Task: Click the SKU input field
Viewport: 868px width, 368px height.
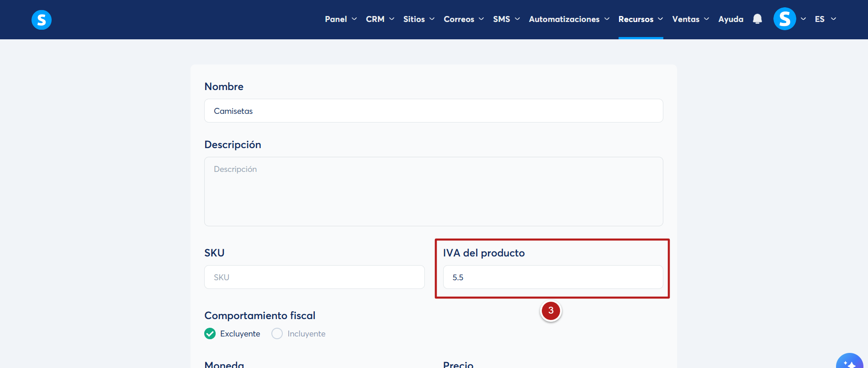Action: (x=314, y=277)
